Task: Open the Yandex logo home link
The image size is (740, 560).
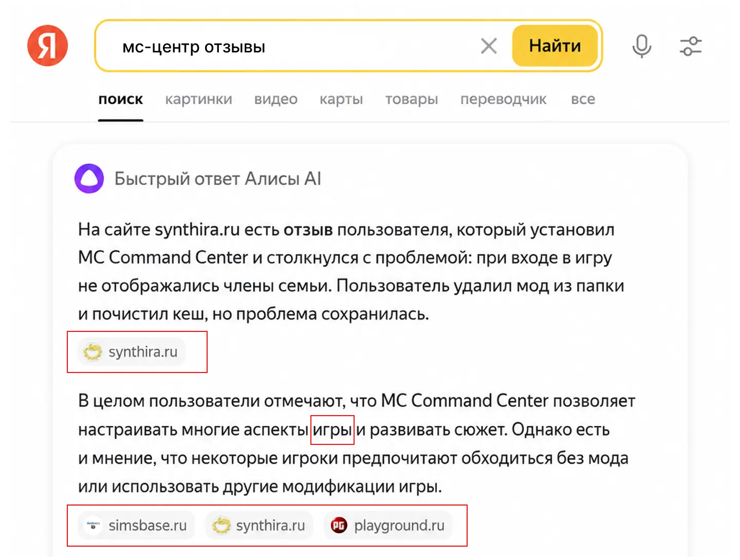Action: pyautogui.click(x=47, y=46)
